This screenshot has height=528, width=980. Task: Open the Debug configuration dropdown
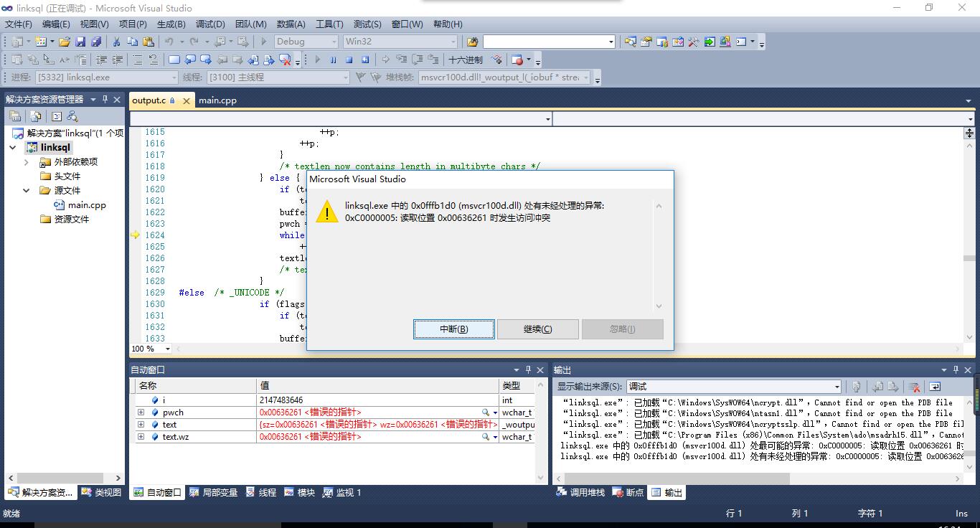point(306,42)
